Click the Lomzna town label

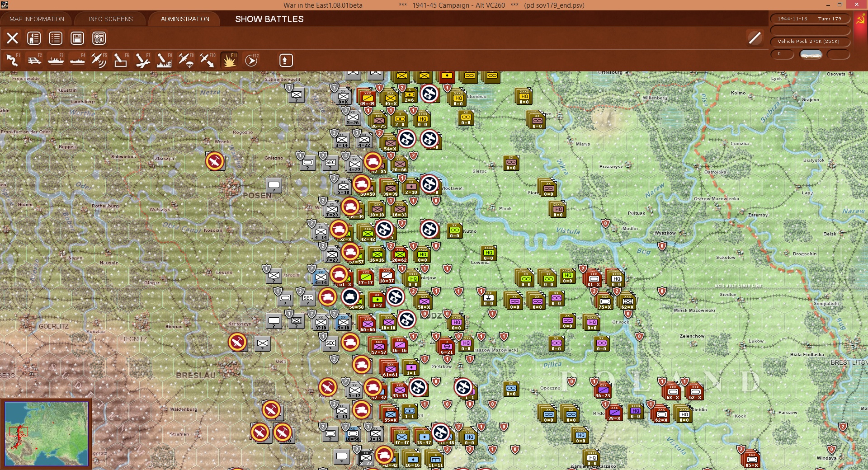(740, 144)
